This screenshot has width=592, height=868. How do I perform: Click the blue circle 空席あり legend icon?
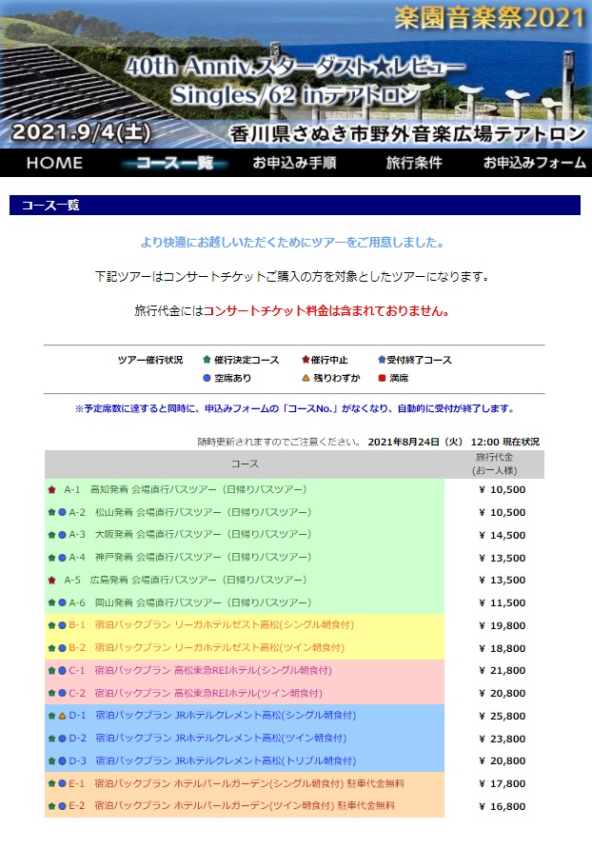(x=207, y=378)
